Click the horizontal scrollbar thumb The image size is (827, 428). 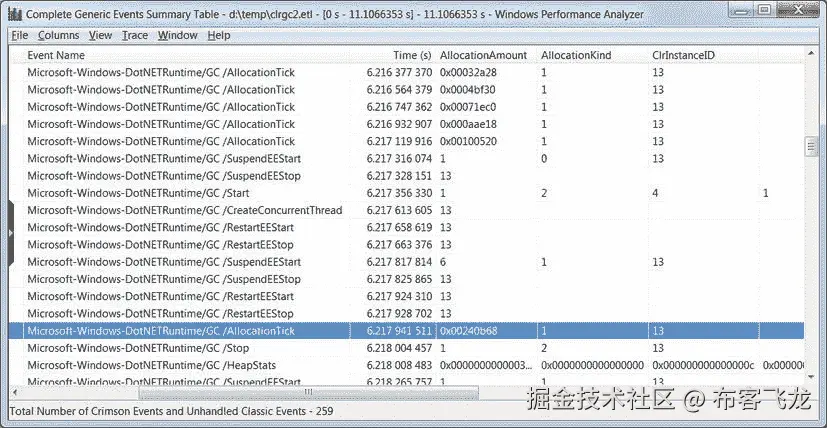[x=309, y=392]
